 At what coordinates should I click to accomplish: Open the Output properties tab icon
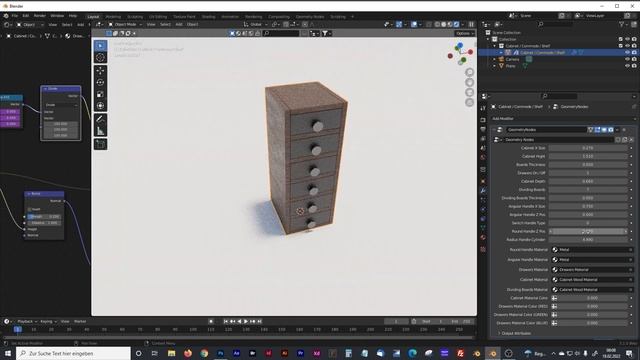(483, 129)
